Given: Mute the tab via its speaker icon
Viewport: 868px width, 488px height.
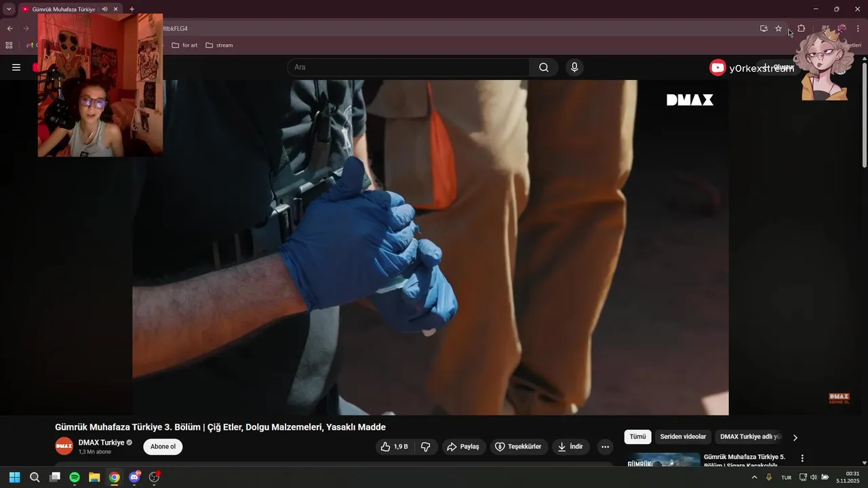Looking at the screenshot, I should tap(104, 9).
